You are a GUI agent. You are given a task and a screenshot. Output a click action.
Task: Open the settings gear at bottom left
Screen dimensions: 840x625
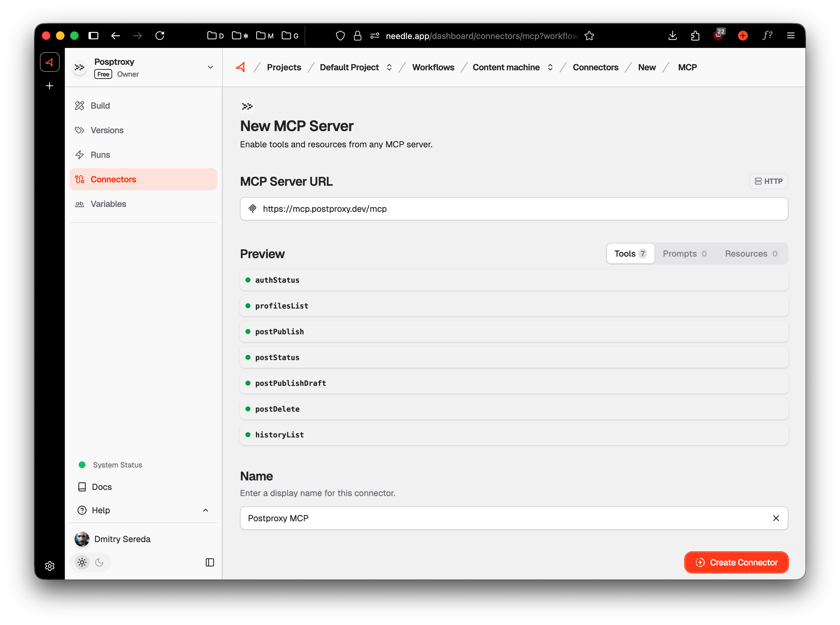[x=49, y=566]
